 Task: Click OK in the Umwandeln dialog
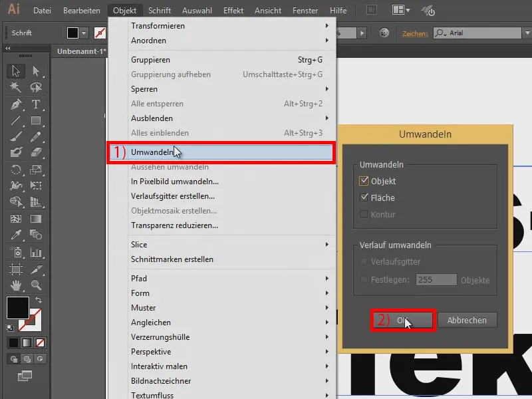click(x=403, y=320)
